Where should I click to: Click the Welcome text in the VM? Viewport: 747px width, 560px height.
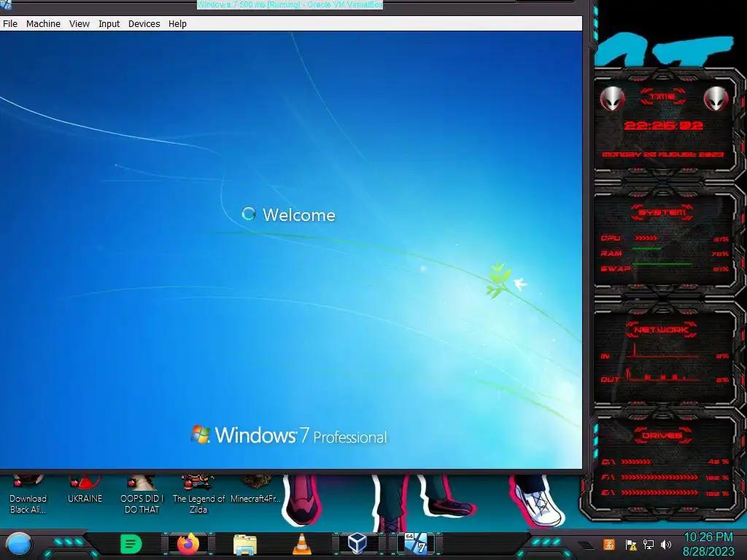299,215
